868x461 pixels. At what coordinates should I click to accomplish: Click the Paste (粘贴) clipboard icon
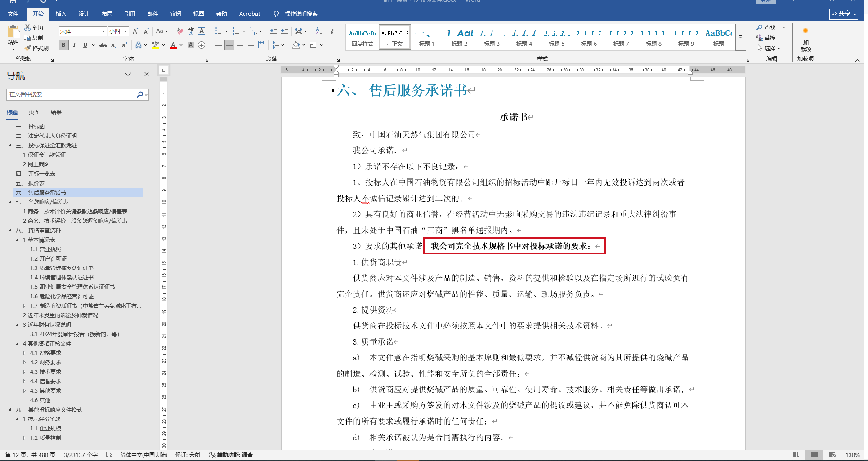(13, 32)
